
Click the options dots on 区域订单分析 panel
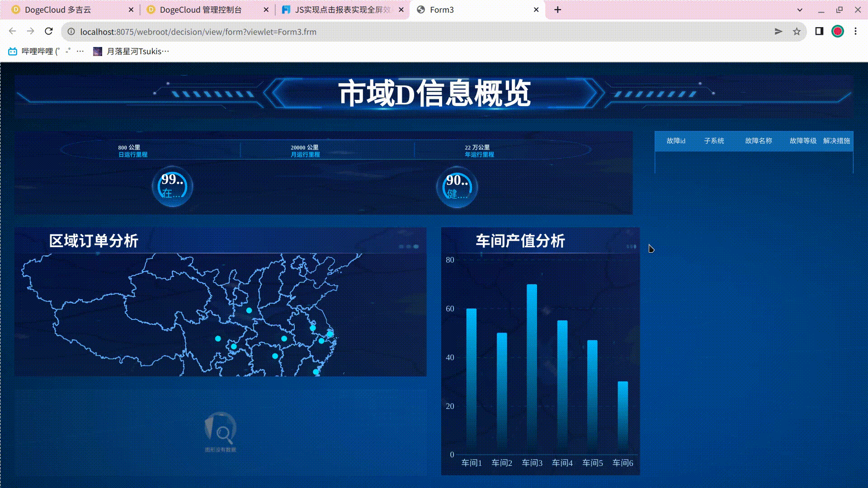point(409,246)
